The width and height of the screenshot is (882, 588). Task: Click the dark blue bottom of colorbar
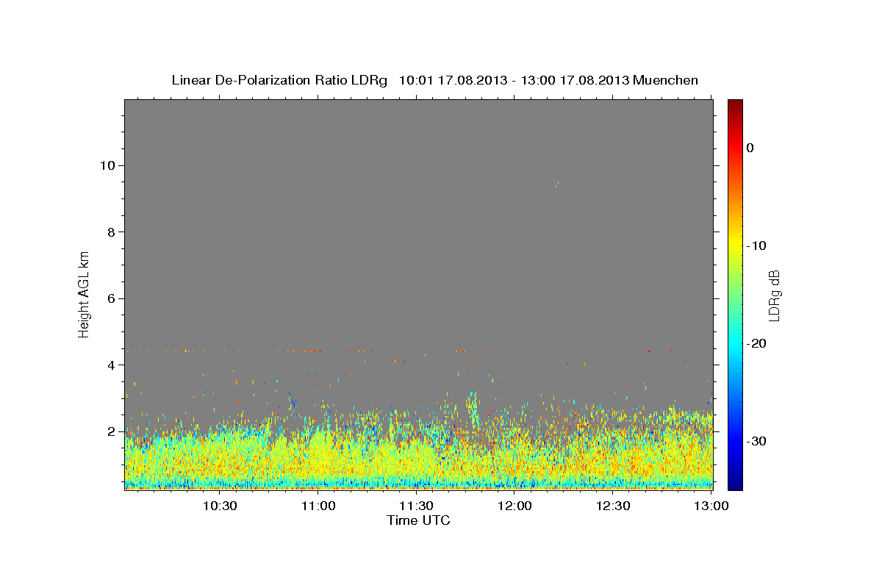tap(735, 484)
